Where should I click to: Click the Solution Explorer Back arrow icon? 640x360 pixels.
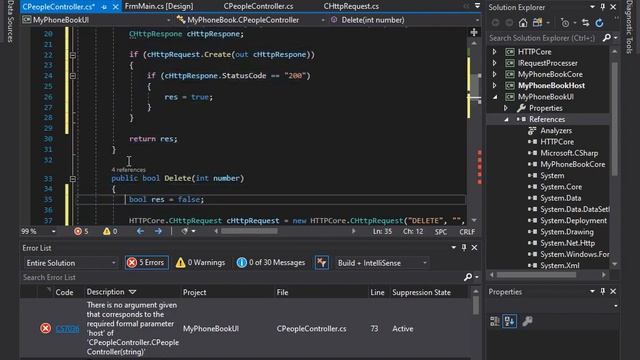coord(496,23)
